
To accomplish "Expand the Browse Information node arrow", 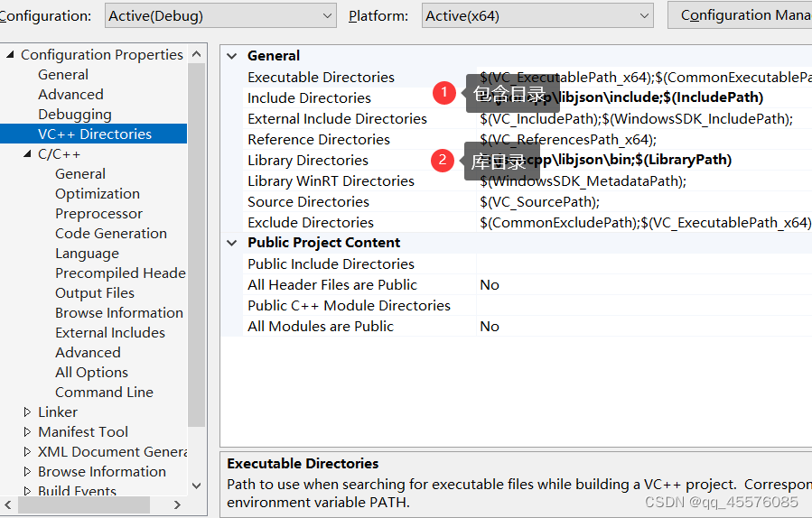I will point(27,472).
